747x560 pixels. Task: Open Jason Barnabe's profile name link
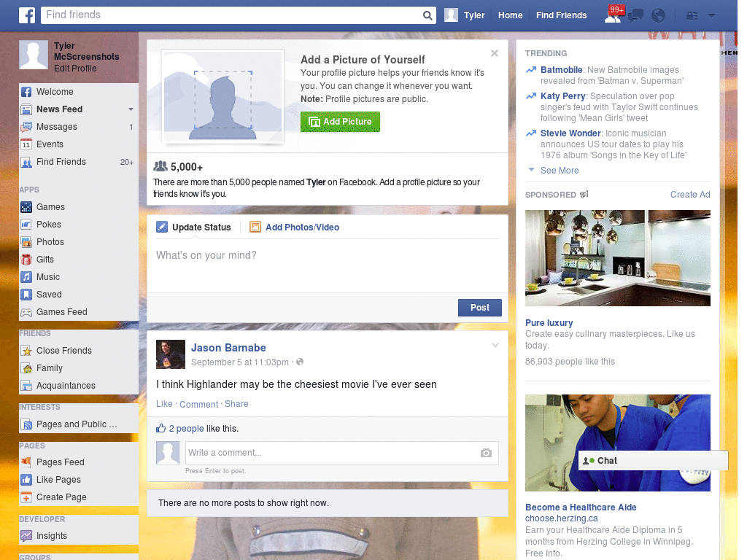point(228,348)
